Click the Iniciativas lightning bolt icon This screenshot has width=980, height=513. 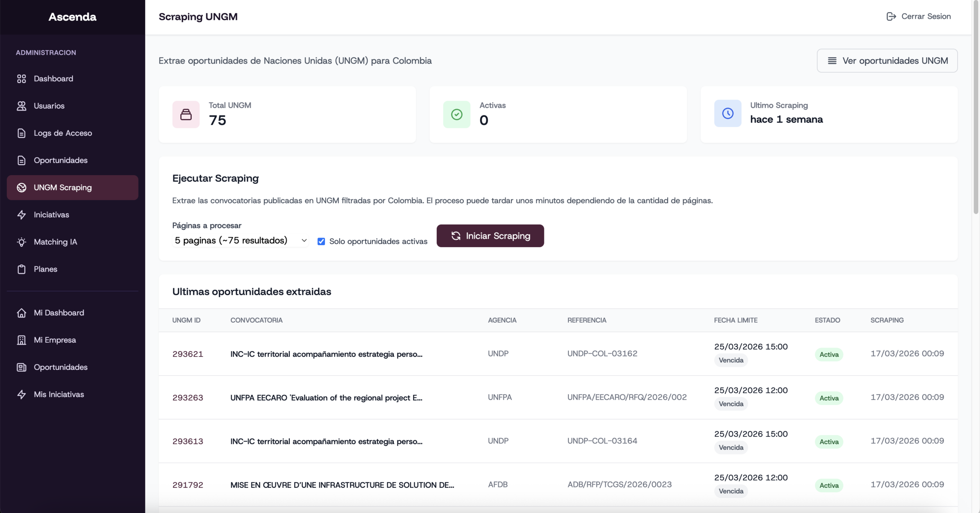21,215
